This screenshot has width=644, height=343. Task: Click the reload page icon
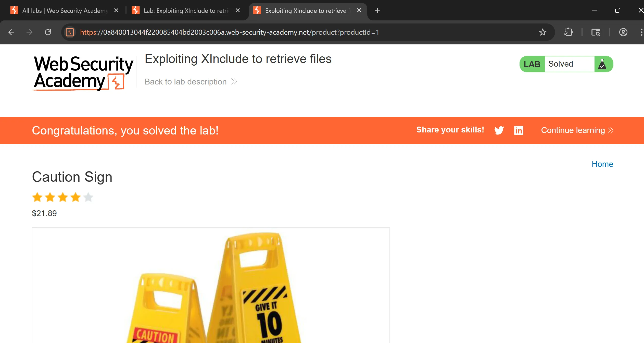[x=48, y=32]
